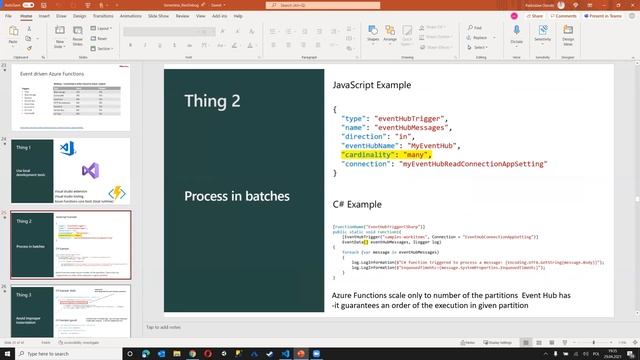The width and height of the screenshot is (640, 360).
Task: Click the Increase Font Size icon
Action: (222, 31)
